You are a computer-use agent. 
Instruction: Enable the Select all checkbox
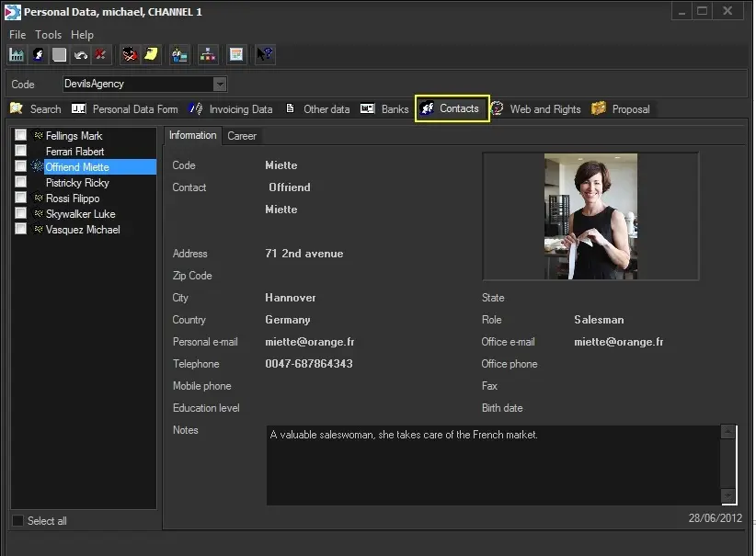click(17, 521)
